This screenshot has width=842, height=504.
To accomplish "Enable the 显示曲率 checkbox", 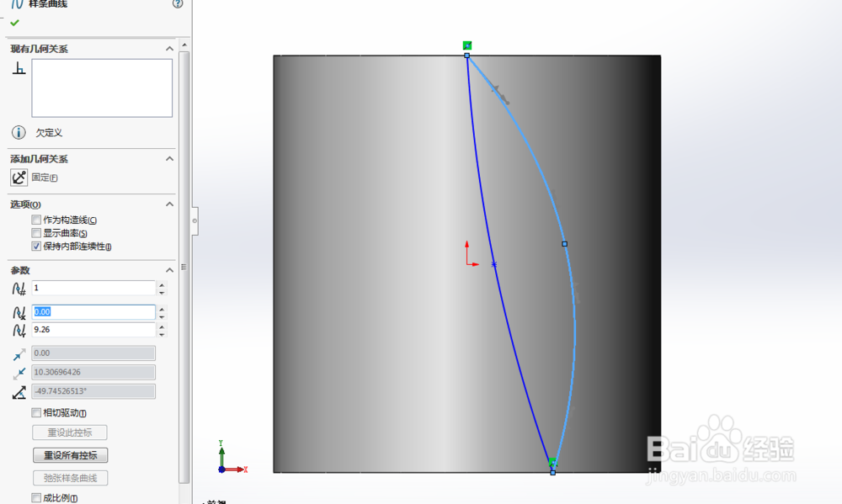I will tap(36, 233).
